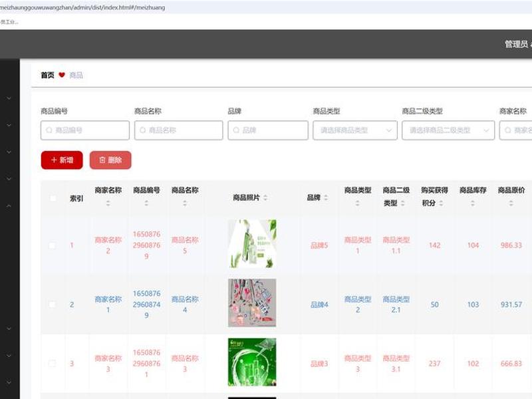Screen dimensions: 532x399
Task: Expand the third sidebar menu chevron
Action: pos(9,152)
